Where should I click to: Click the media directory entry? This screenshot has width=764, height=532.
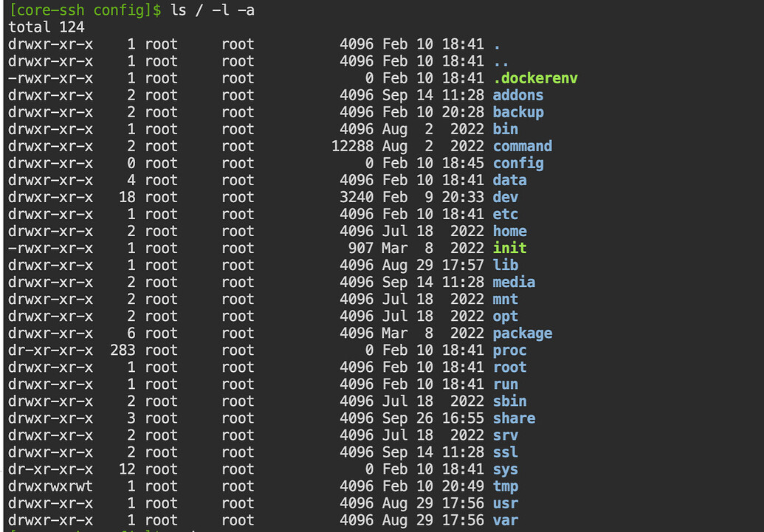click(514, 282)
